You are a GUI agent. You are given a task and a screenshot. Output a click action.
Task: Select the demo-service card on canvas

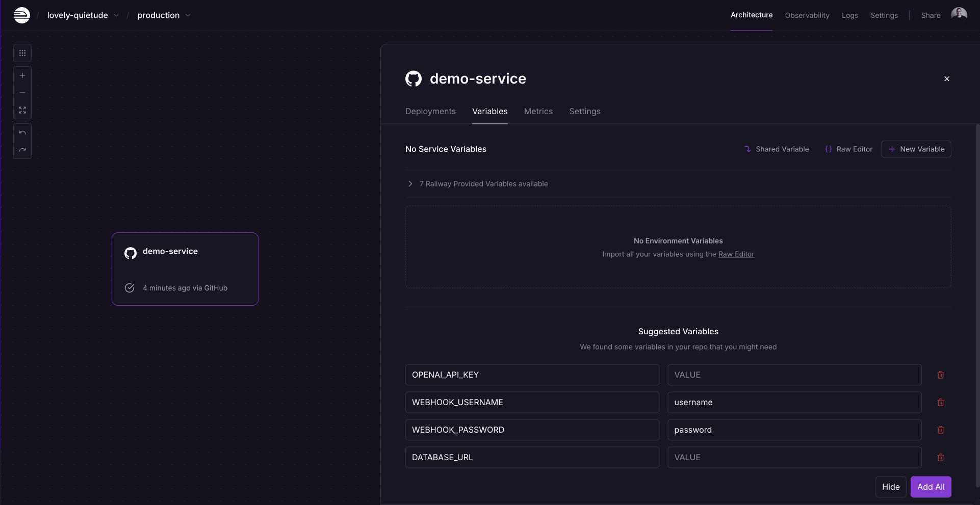(x=185, y=269)
